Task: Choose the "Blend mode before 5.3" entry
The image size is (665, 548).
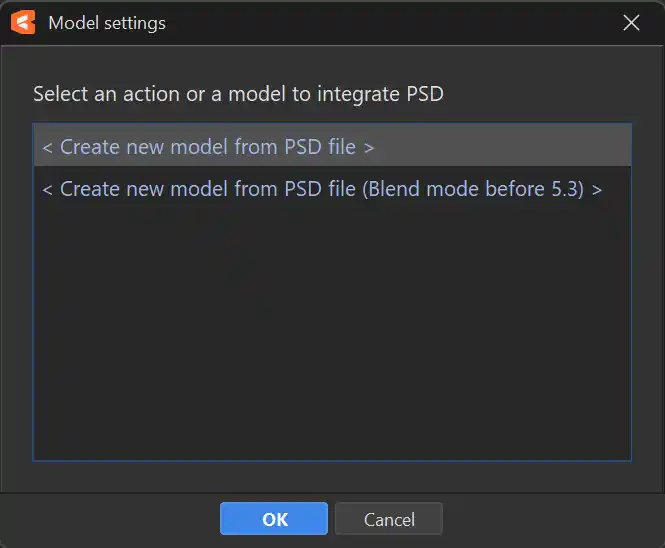Action: [321, 188]
